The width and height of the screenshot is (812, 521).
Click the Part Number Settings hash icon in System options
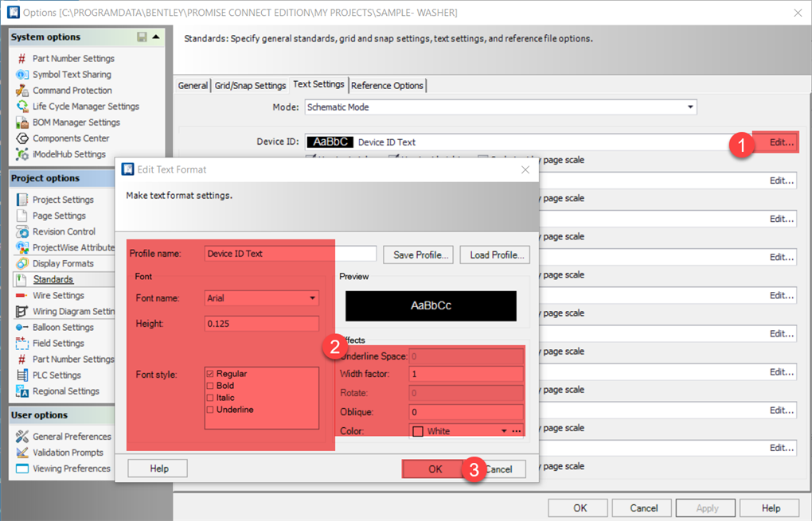(x=21, y=59)
